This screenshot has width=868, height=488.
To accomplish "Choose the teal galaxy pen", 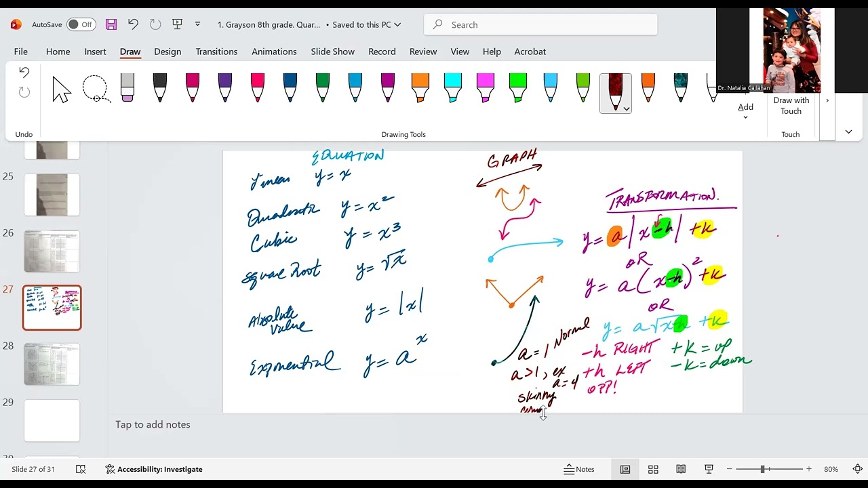I will point(680,88).
